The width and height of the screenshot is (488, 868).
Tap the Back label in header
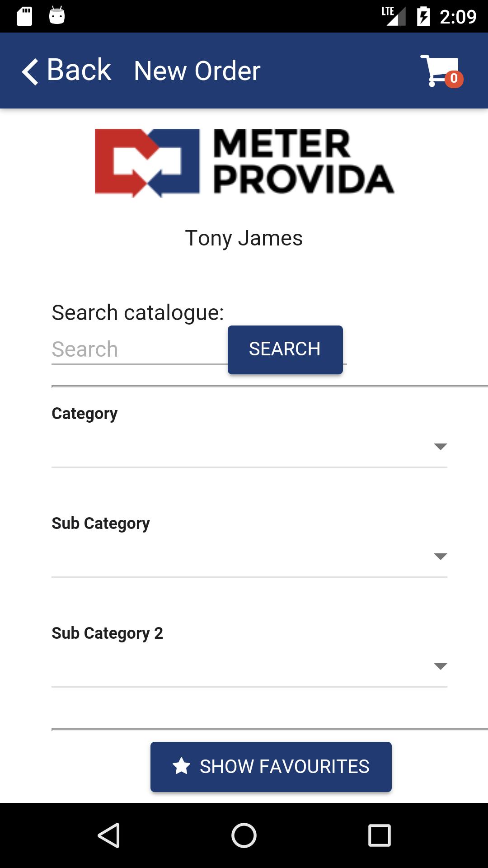pos(79,71)
